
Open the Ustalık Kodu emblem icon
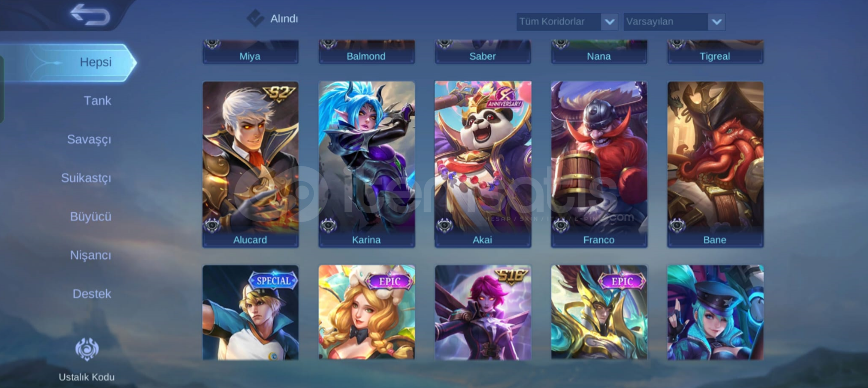click(87, 349)
